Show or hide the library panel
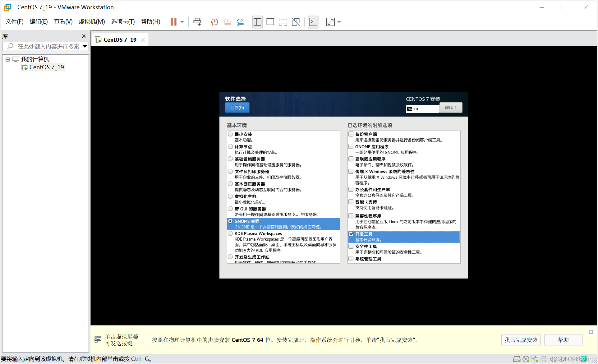 [257, 22]
